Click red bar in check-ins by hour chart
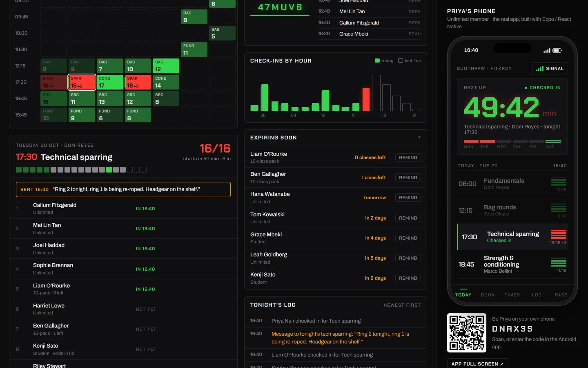This screenshot has width=588, height=368. (366, 99)
